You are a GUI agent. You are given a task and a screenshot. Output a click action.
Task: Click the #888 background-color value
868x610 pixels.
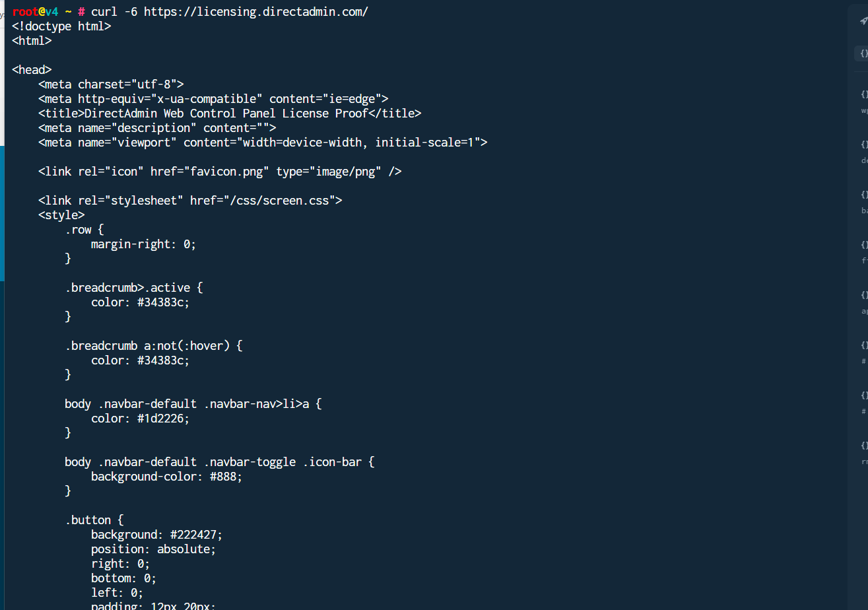click(x=226, y=477)
